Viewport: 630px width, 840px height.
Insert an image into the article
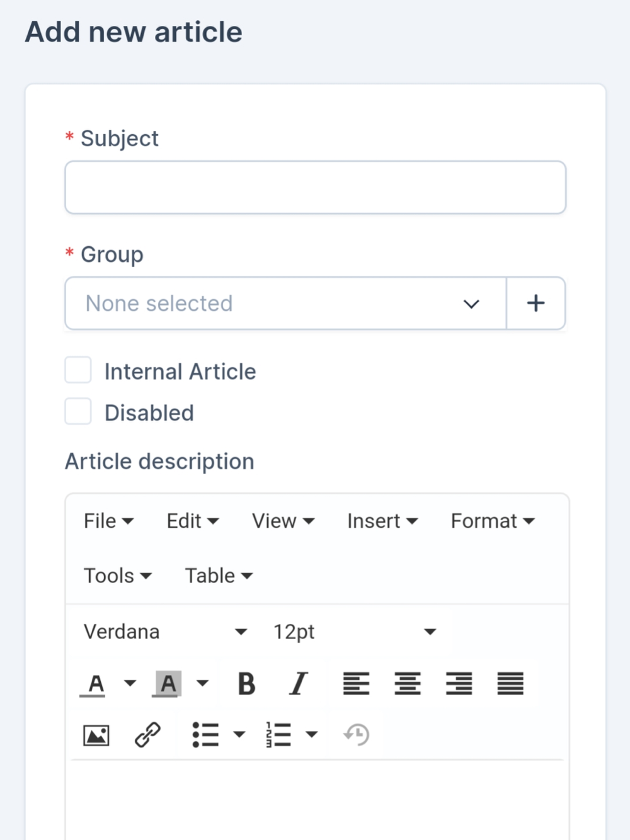click(x=96, y=735)
